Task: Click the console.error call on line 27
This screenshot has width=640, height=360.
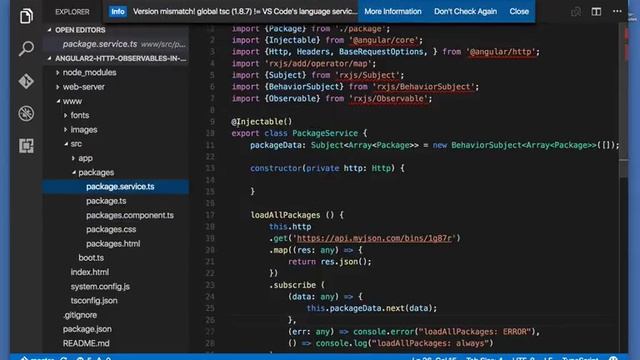Action: (383, 332)
